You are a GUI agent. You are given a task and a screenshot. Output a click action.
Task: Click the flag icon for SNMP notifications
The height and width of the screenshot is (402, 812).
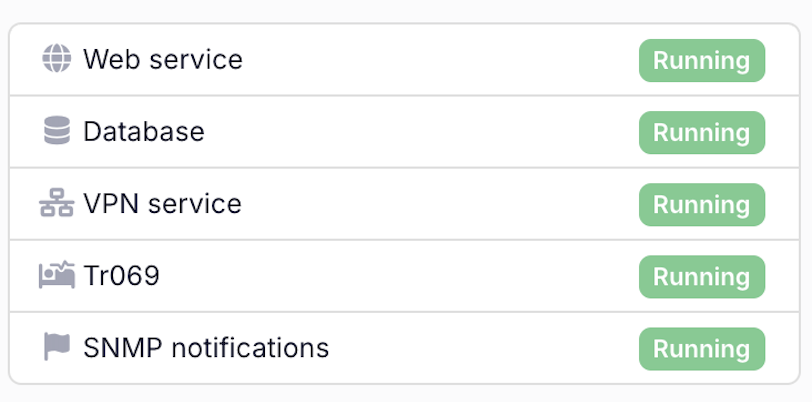(x=57, y=347)
